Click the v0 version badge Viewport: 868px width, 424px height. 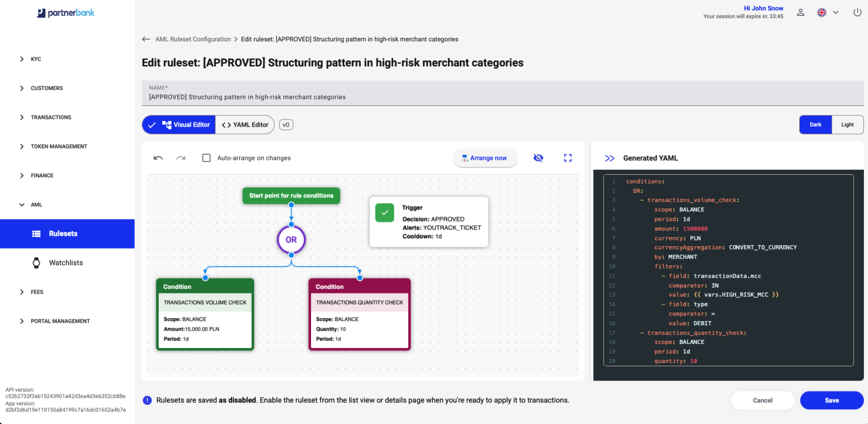[x=286, y=125]
